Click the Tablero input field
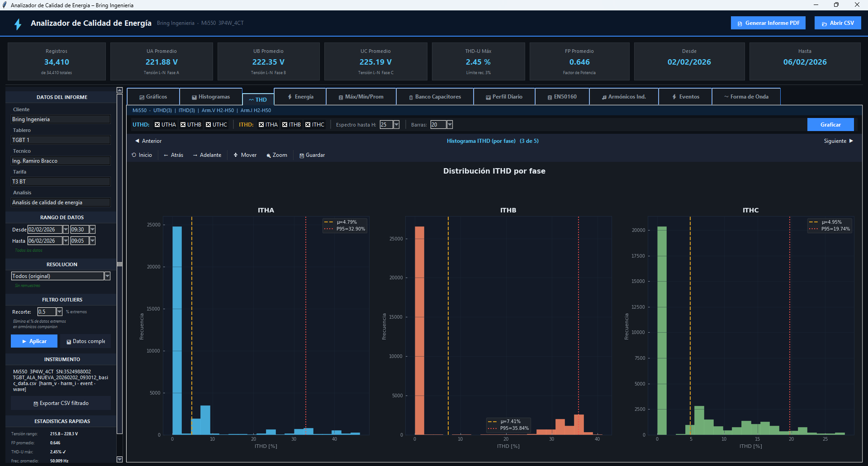Screen dimensions: 868x466 pos(61,140)
